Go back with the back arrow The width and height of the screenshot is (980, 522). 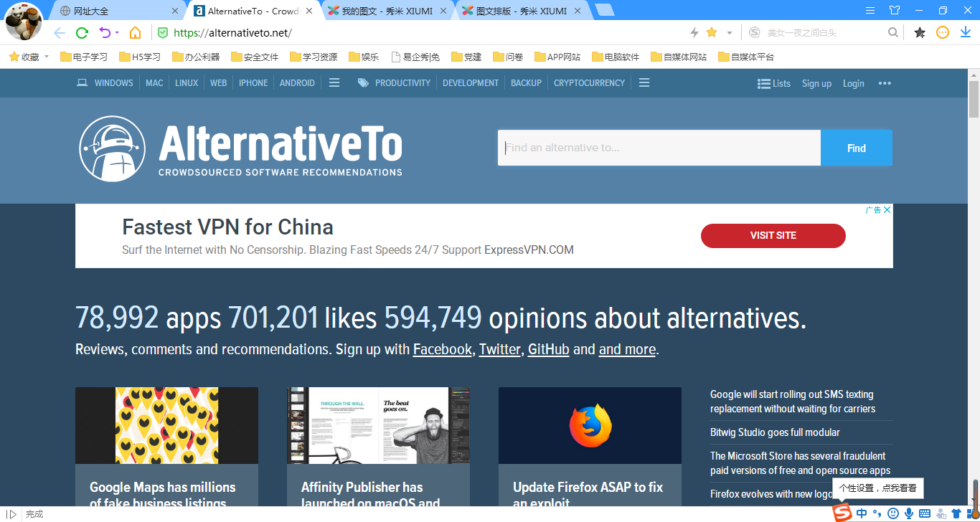point(60,32)
